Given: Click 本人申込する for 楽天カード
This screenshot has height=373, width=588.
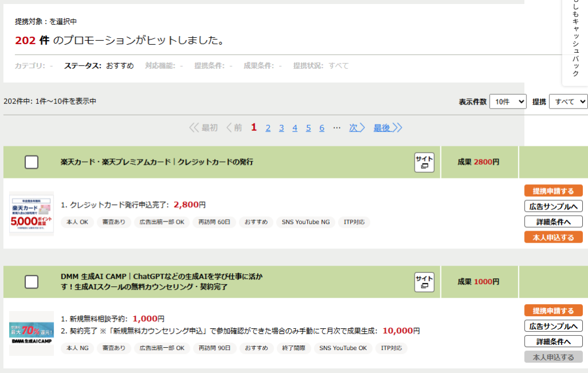Looking at the screenshot, I should pyautogui.click(x=553, y=237).
